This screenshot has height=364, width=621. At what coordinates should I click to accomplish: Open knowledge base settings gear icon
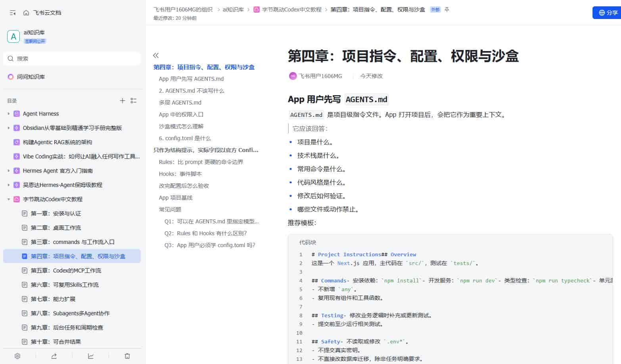tap(17, 356)
